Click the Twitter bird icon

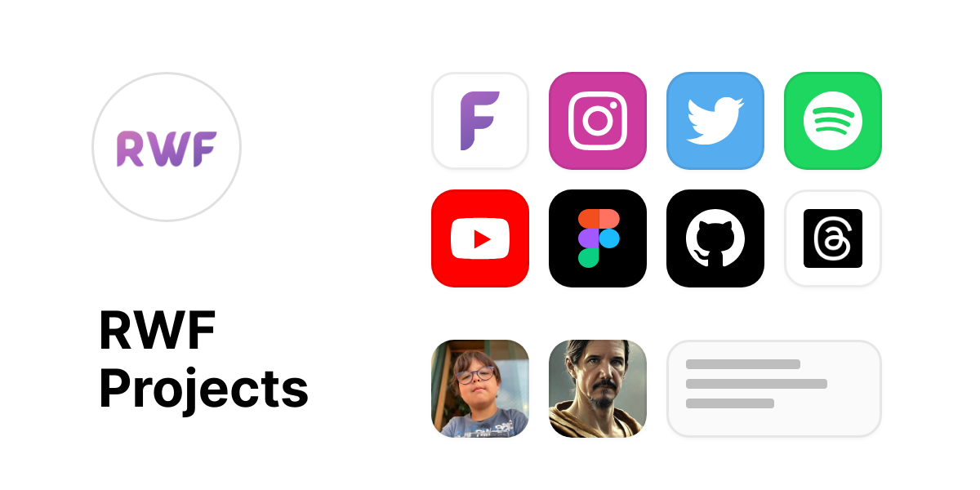tap(715, 121)
